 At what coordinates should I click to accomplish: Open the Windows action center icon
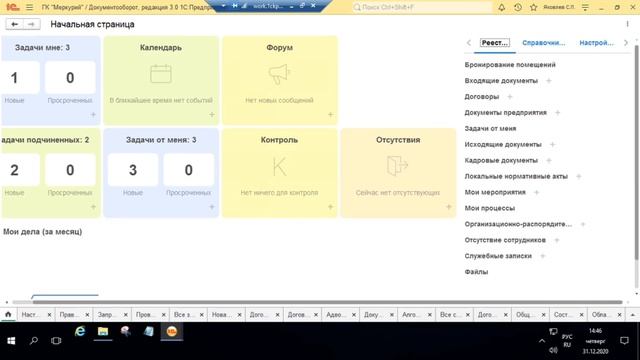click(x=624, y=341)
